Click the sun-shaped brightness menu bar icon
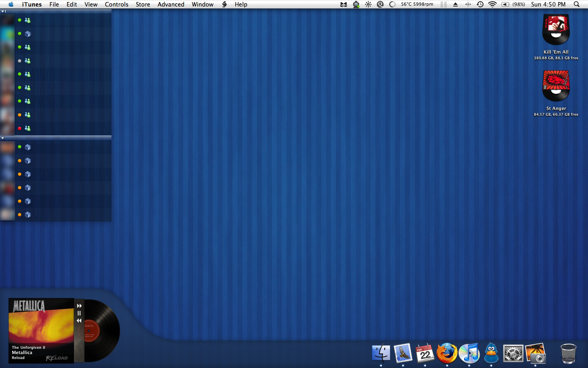Image resolution: width=588 pixels, height=368 pixels. (368, 4)
